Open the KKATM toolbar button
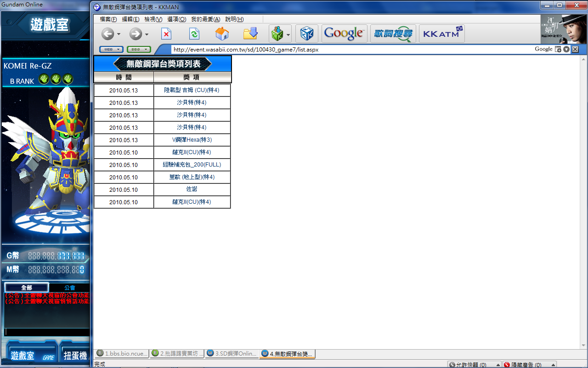Image resolution: width=588 pixels, height=368 pixels. pyautogui.click(x=441, y=34)
